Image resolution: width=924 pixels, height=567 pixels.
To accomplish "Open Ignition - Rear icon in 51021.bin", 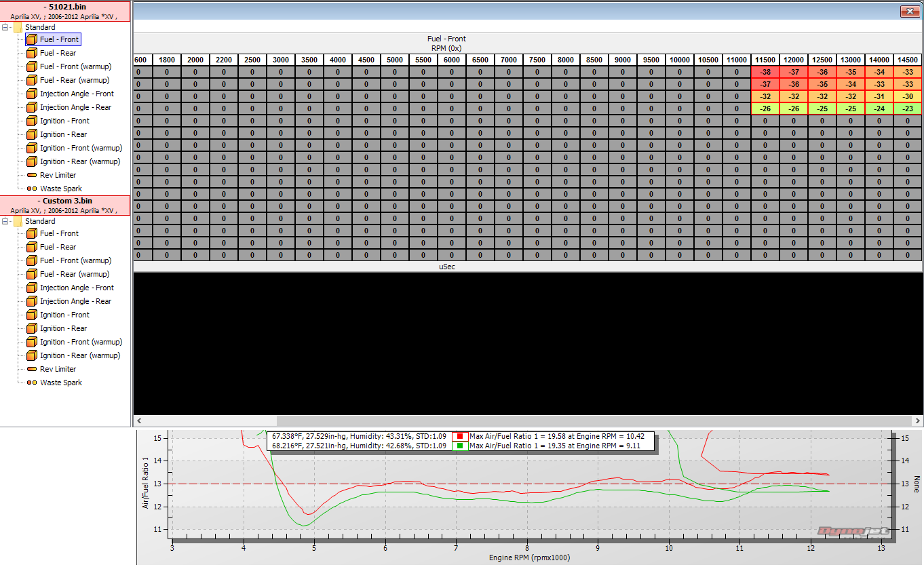I will pyautogui.click(x=31, y=134).
